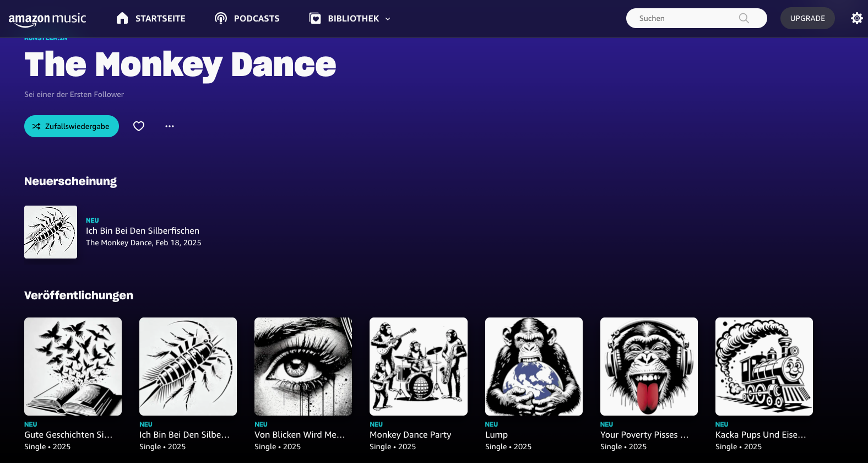Start Zufallswiedergabe shuffle playback
The width and height of the screenshot is (868, 463).
pyautogui.click(x=72, y=126)
